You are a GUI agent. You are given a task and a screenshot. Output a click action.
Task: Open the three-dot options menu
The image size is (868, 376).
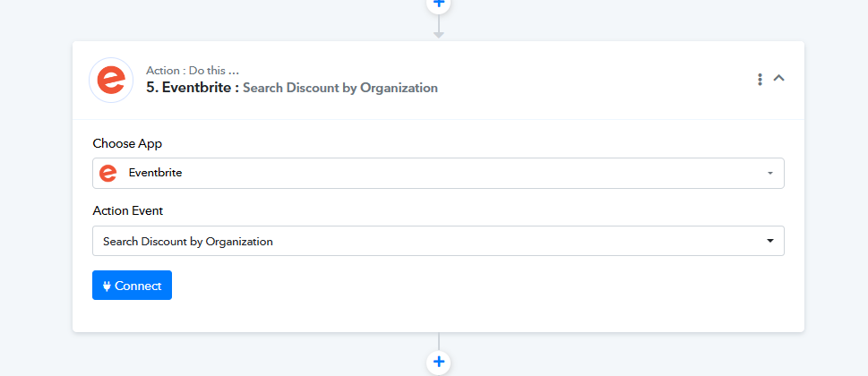[x=760, y=79]
